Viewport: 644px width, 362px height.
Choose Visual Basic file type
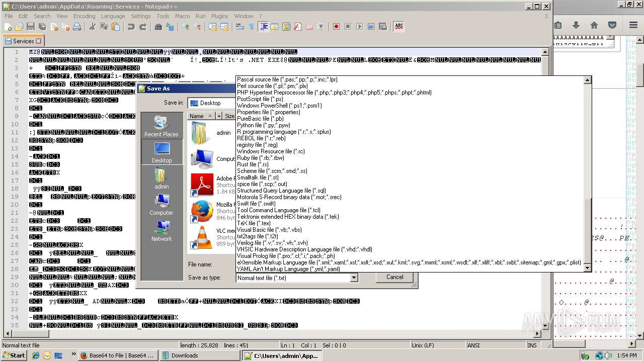pos(269,230)
